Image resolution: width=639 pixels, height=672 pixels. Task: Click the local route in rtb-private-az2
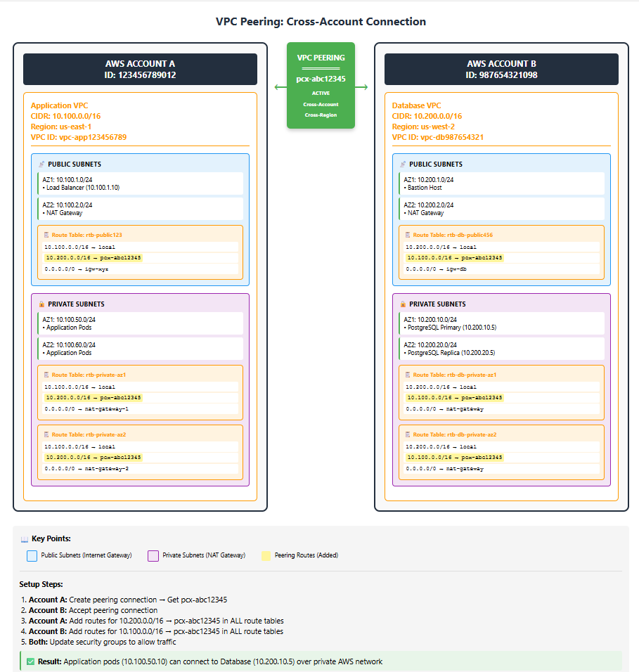click(x=140, y=446)
